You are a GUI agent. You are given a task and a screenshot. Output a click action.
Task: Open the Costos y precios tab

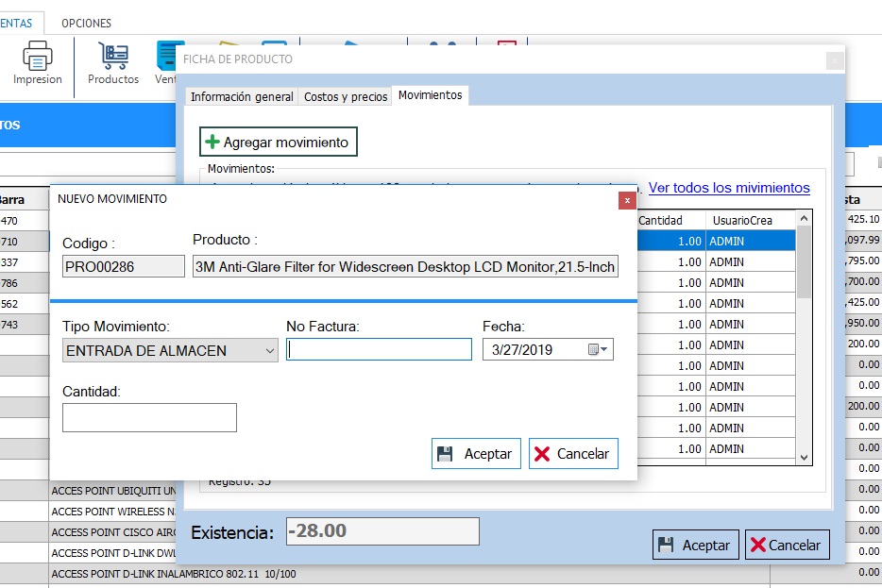coord(346,96)
